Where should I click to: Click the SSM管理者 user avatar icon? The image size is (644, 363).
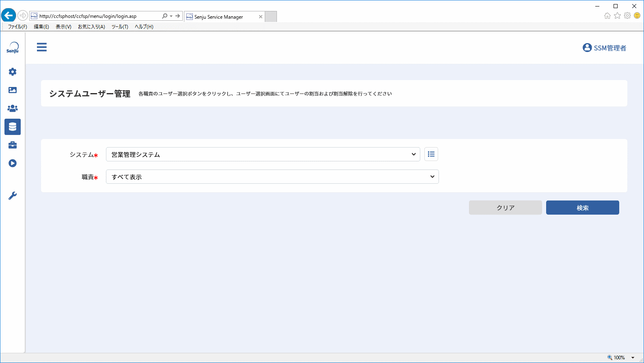coord(587,48)
